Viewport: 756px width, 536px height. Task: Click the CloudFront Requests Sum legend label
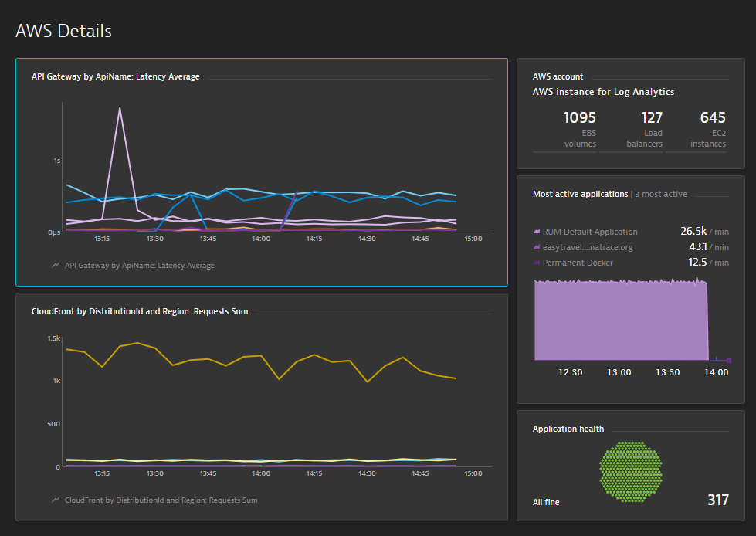coord(161,500)
